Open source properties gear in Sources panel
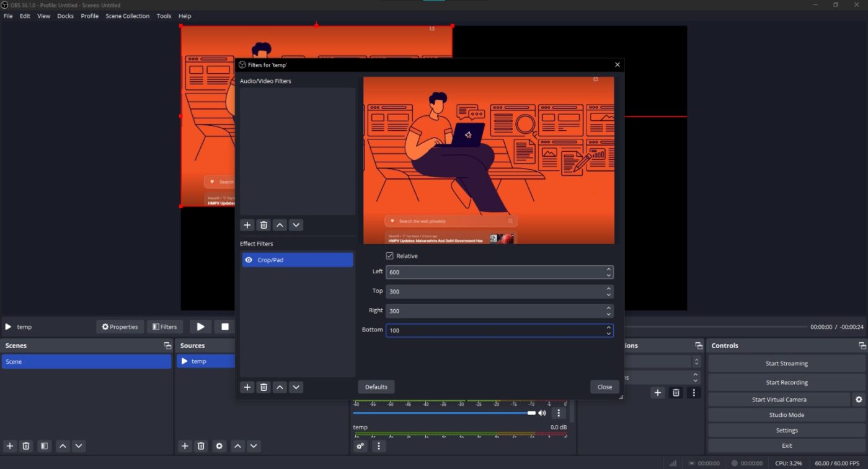The width and height of the screenshot is (868, 469). point(219,446)
